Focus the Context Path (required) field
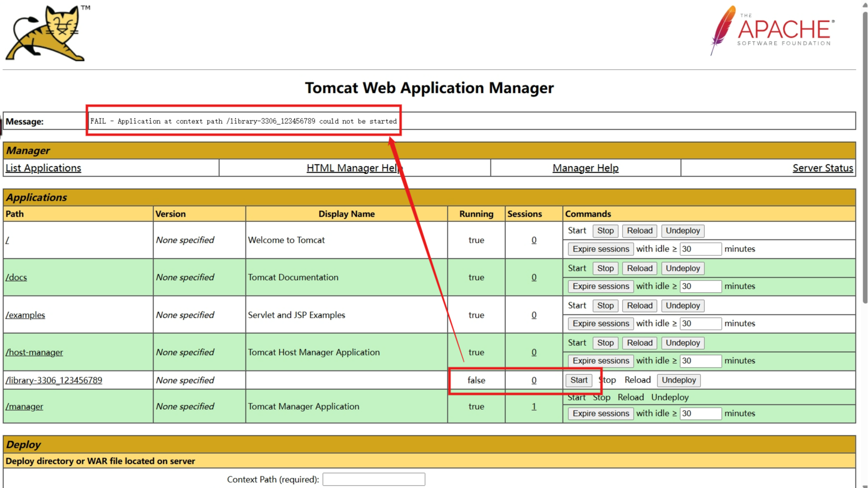868x488 pixels. 374,479
